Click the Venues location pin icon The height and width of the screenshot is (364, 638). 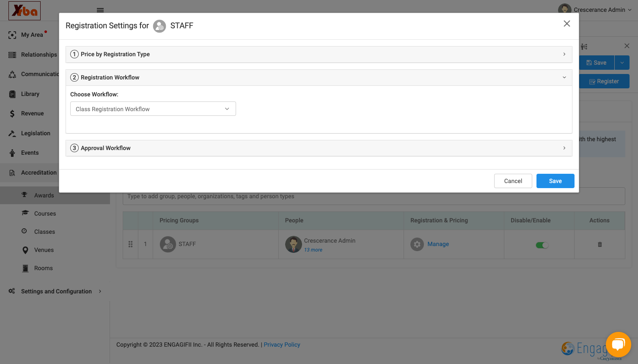pyautogui.click(x=25, y=250)
